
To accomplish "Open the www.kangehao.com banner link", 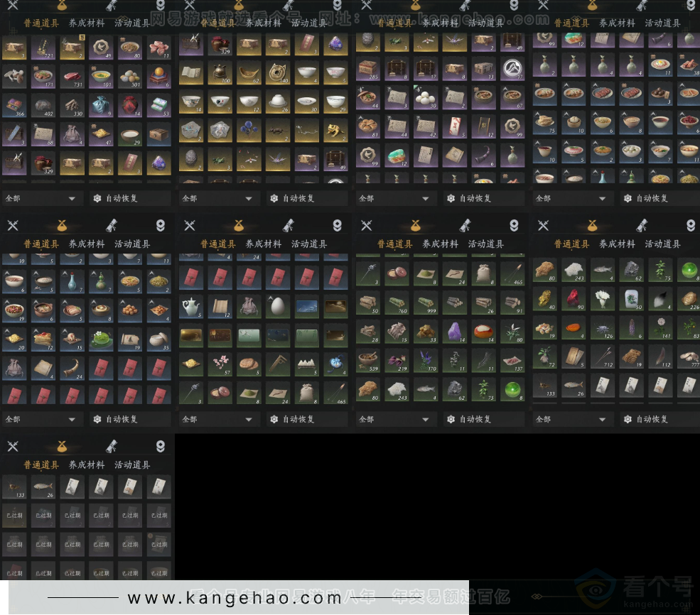I will [235, 598].
